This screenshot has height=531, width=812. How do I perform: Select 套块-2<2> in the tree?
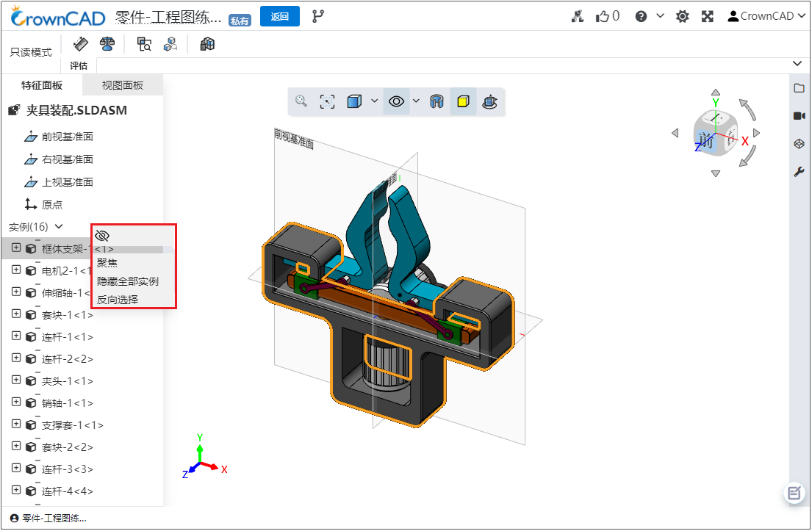click(68, 447)
